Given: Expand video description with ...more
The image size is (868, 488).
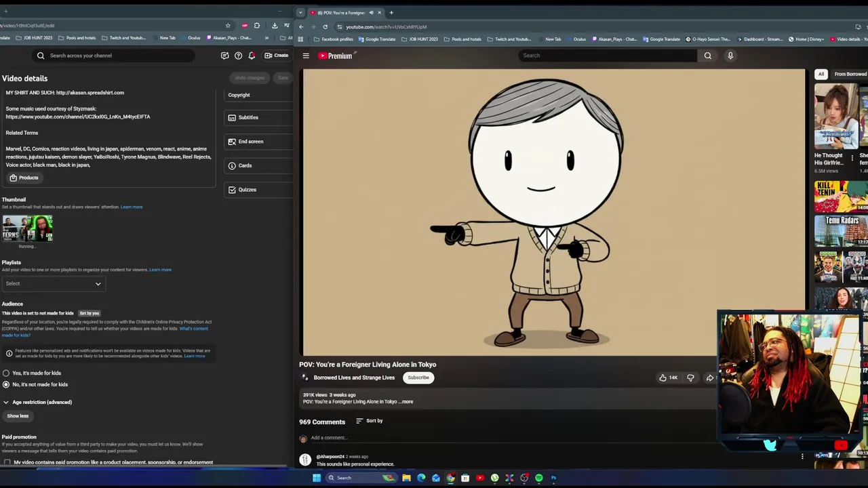Looking at the screenshot, I should 406,402.
